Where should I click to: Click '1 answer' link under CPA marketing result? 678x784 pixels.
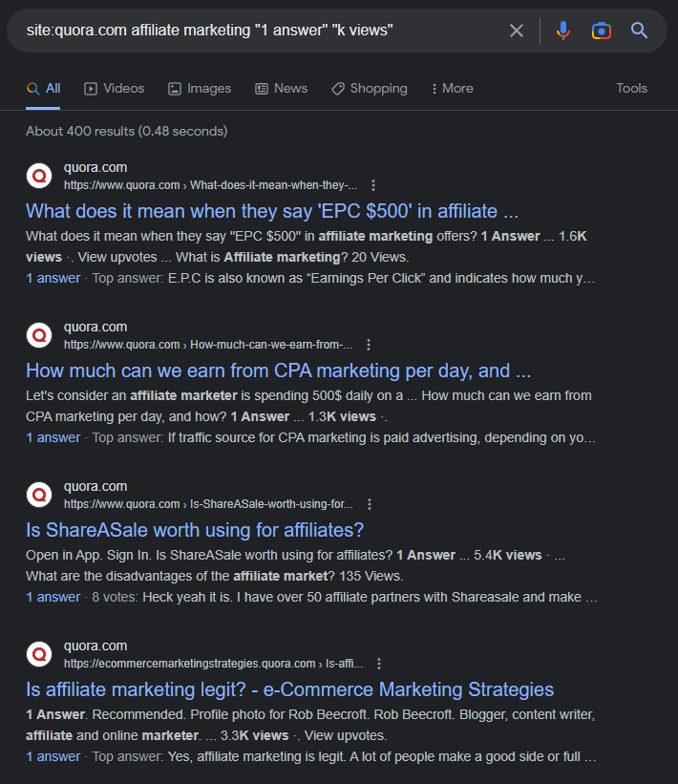tap(53, 438)
